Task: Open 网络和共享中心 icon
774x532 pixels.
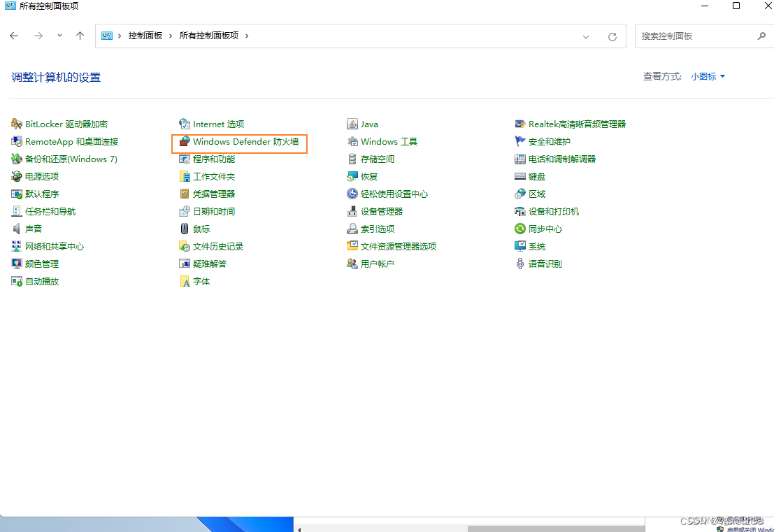Action: click(x=16, y=246)
